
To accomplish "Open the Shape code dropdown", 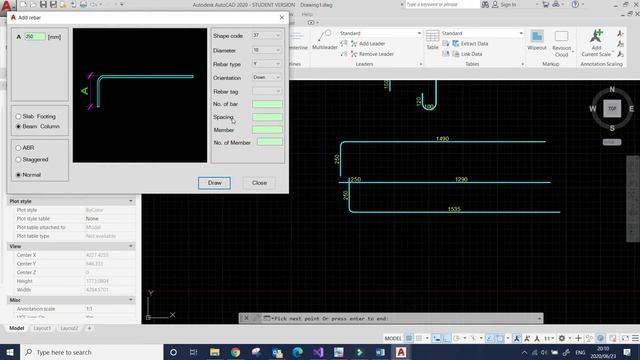I will pos(267,36).
